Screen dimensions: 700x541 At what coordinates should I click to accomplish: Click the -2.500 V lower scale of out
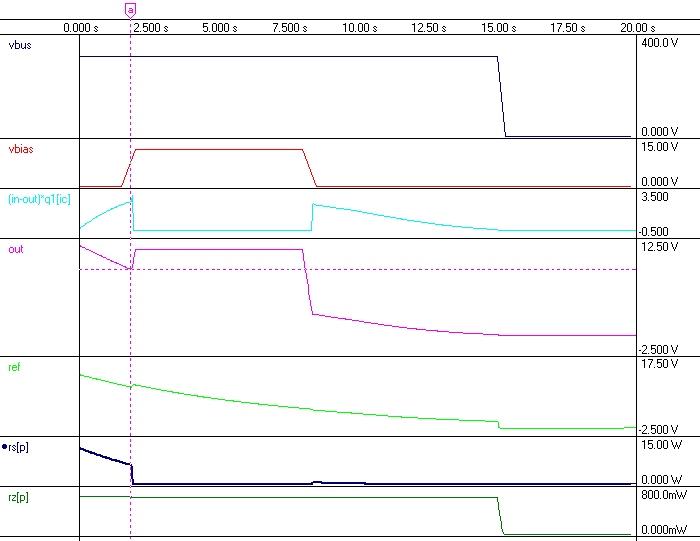pyautogui.click(x=658, y=350)
